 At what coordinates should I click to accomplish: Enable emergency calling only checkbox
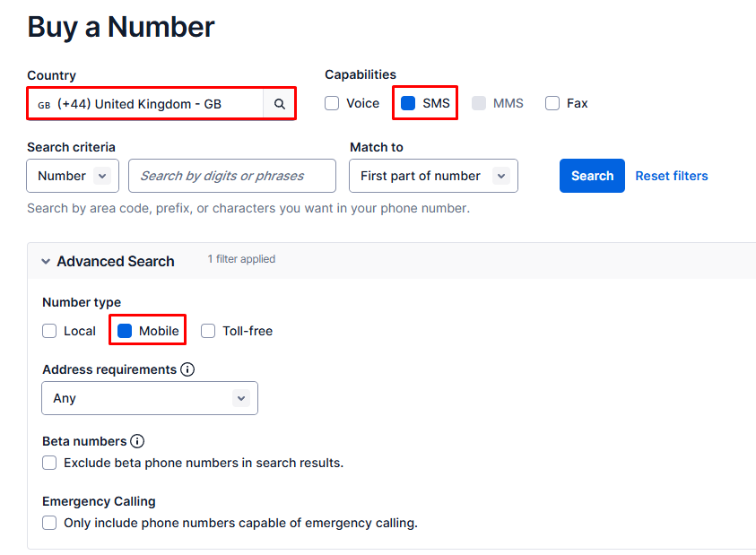click(49, 523)
